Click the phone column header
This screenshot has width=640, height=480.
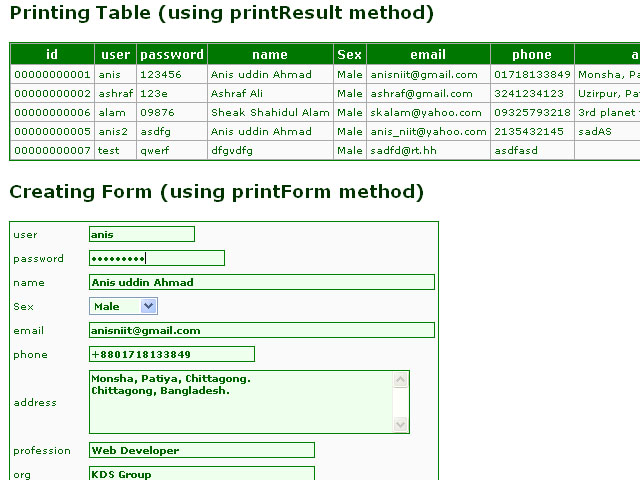point(531,55)
